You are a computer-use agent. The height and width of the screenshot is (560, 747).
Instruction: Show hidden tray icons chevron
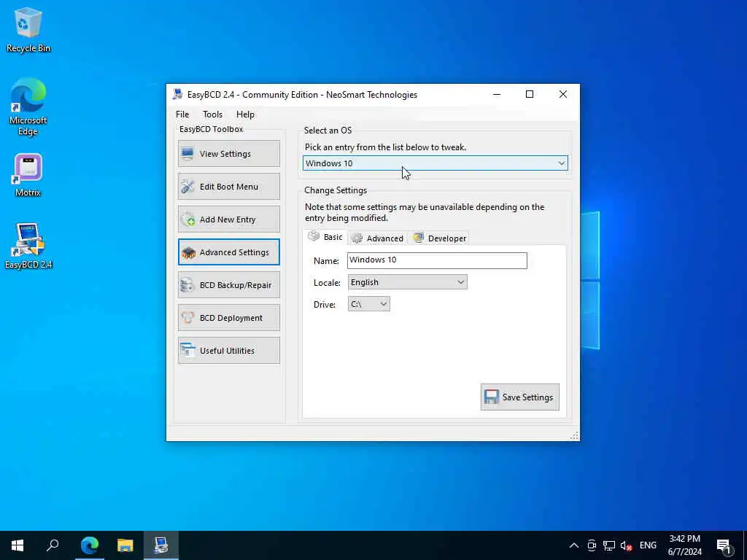[x=574, y=545]
